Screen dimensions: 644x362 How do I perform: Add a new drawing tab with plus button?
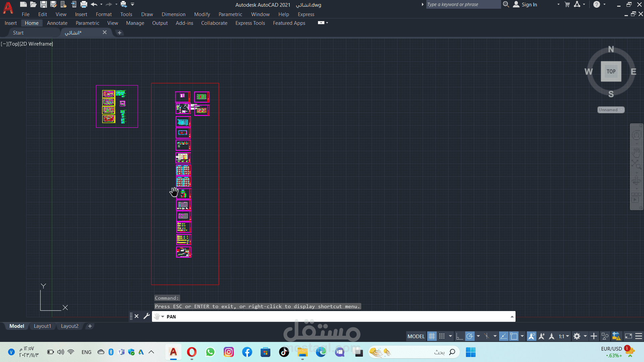[x=119, y=33]
